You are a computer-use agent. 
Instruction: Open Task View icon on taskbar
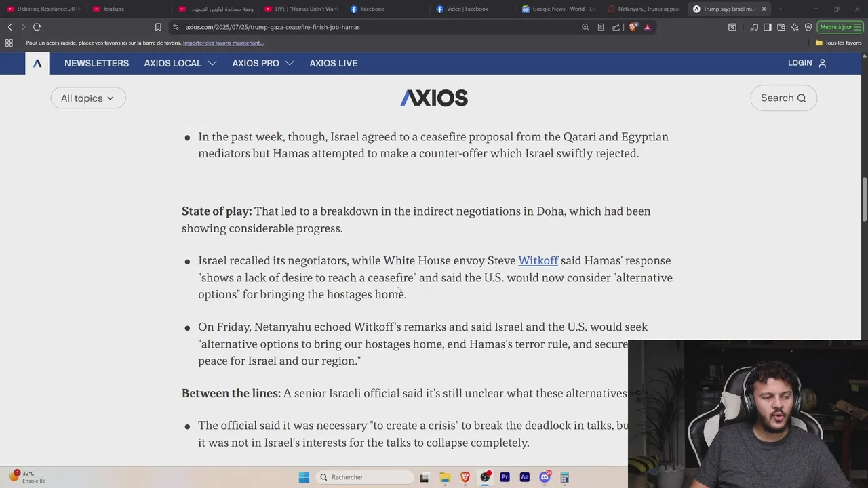pyautogui.click(x=424, y=477)
